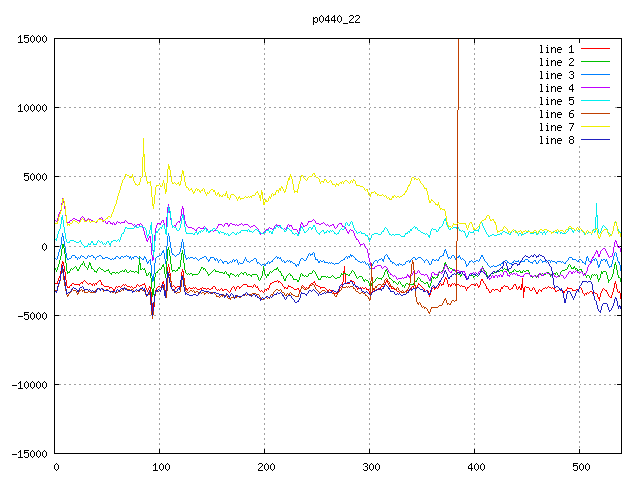Click the chart title p0440_22
Image resolution: width=640 pixels, height=480 pixels.
338,18
